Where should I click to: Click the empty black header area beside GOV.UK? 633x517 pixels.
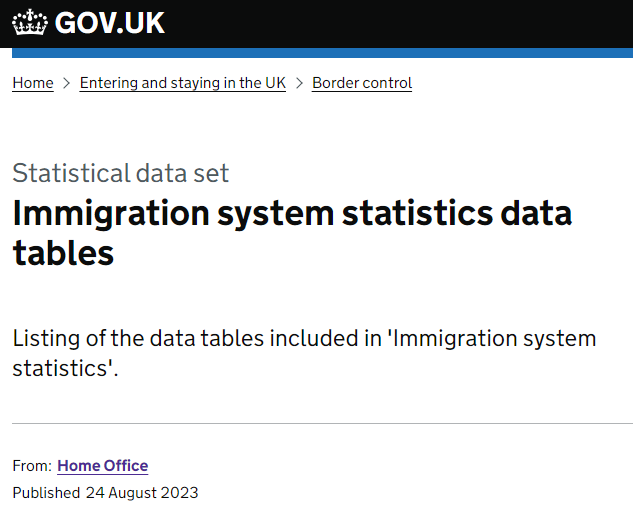(399, 23)
